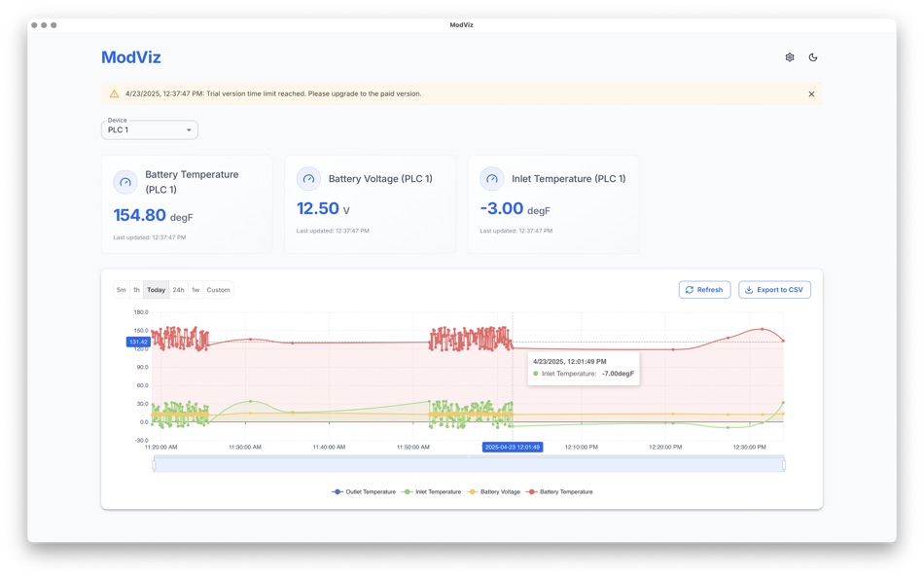The width and height of the screenshot is (924, 578).
Task: Dismiss the trial version warning banner
Action: click(811, 93)
